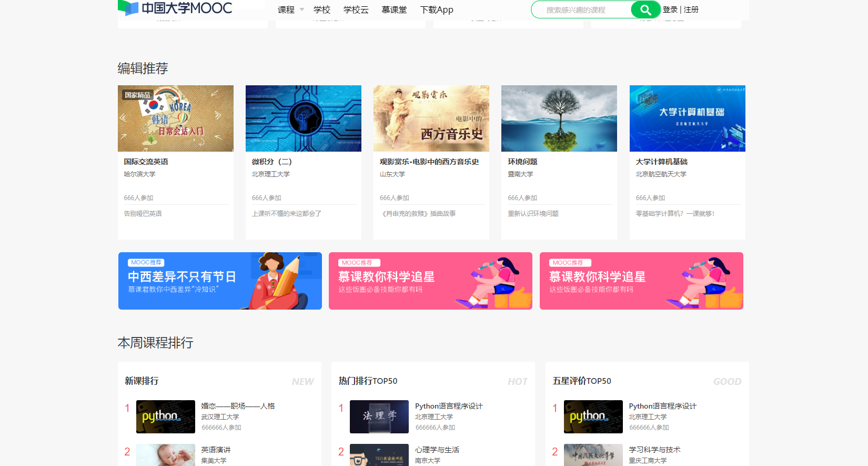
Task: Click the 微积分（二） course title
Action: [x=272, y=162]
